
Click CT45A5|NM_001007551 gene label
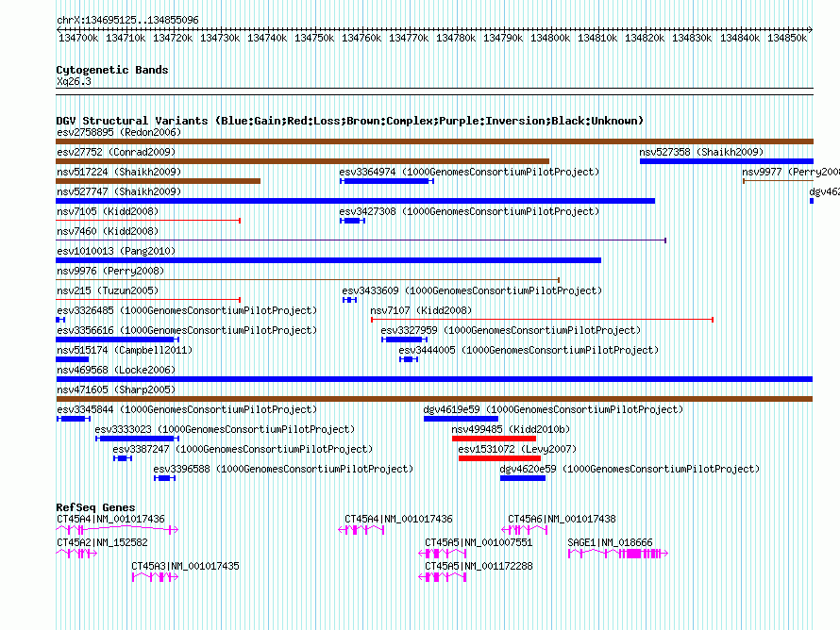479,542
